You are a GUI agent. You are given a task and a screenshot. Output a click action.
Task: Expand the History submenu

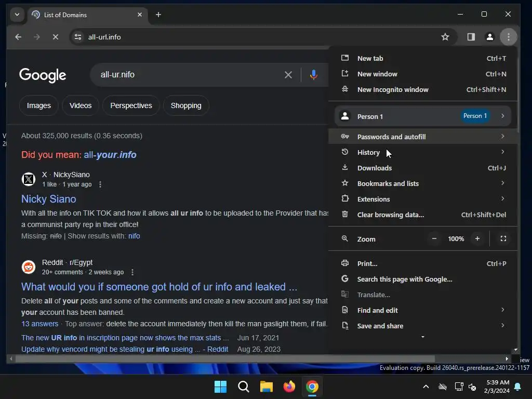point(423,152)
